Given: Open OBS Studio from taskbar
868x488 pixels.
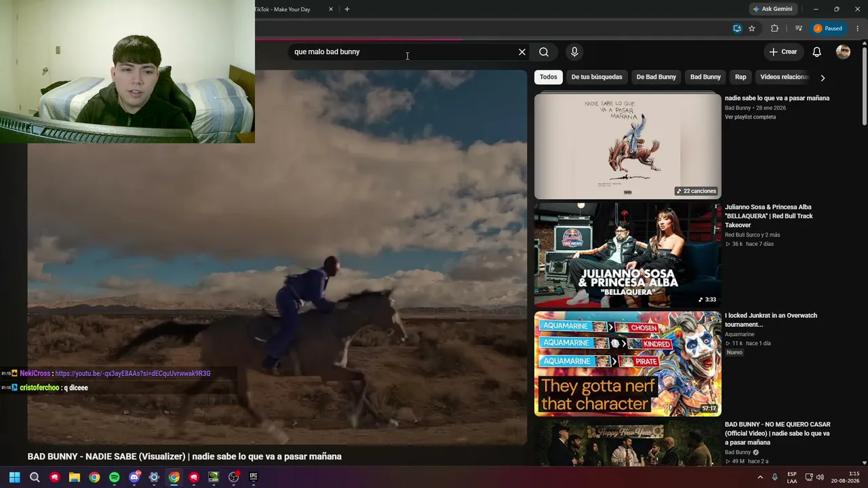Looking at the screenshot, I should coord(234,477).
